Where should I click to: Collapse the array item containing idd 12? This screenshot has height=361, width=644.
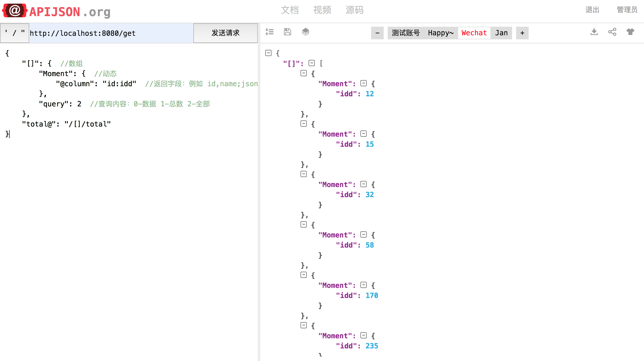point(304,73)
